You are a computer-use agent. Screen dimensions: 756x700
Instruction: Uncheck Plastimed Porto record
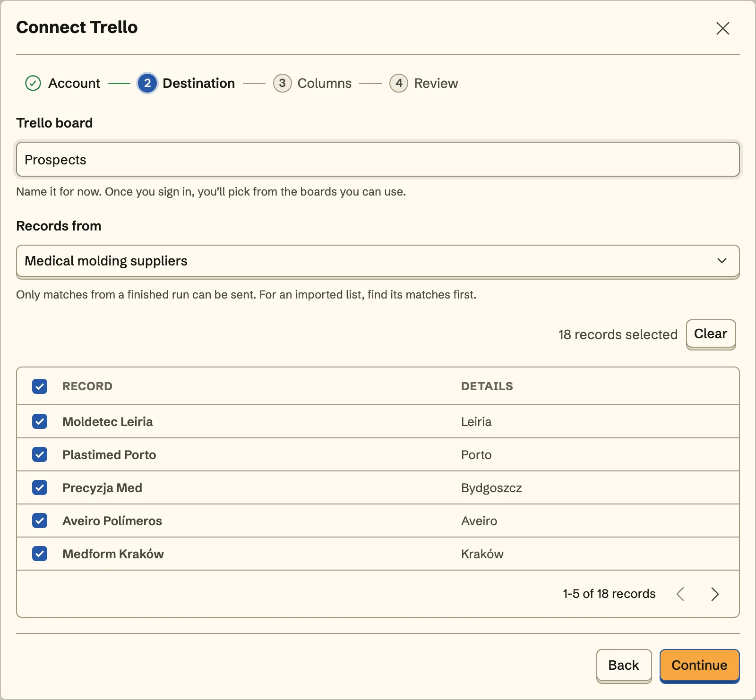click(40, 454)
